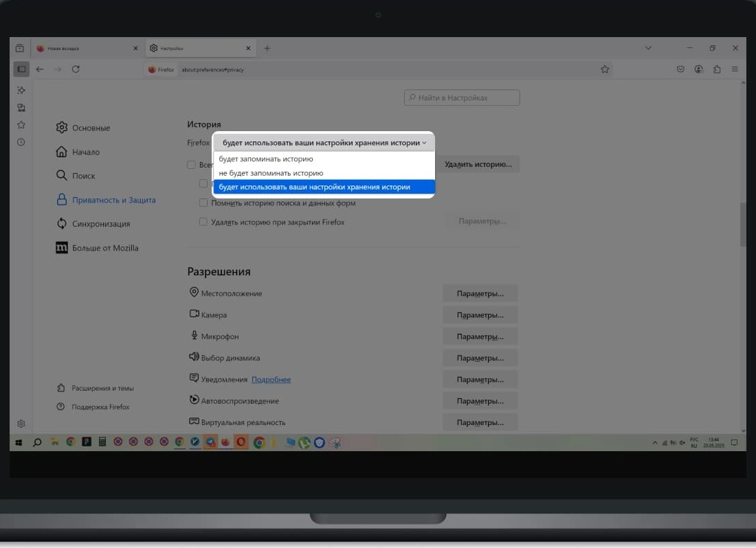
Task: Open Opera from the taskbar
Action: [241, 442]
